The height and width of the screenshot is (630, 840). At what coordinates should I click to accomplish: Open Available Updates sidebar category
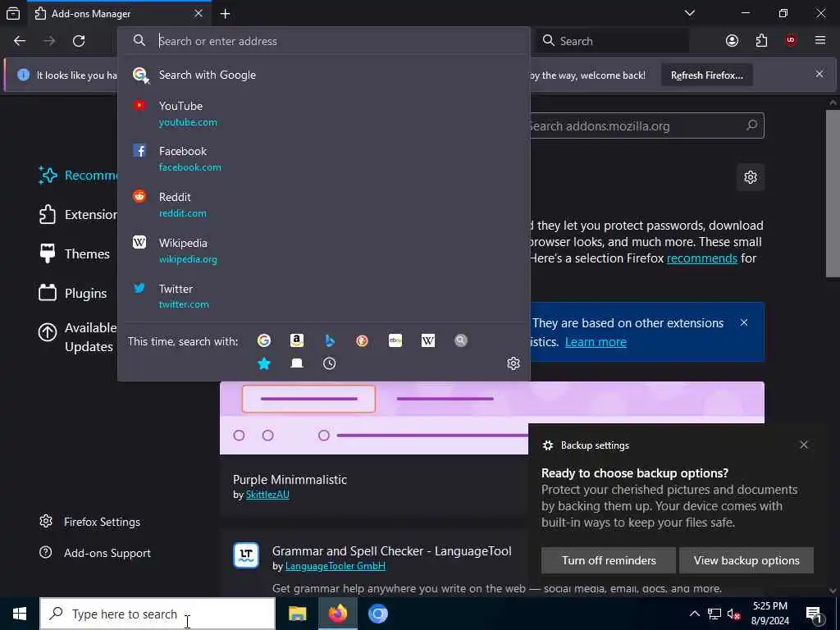coord(77,337)
